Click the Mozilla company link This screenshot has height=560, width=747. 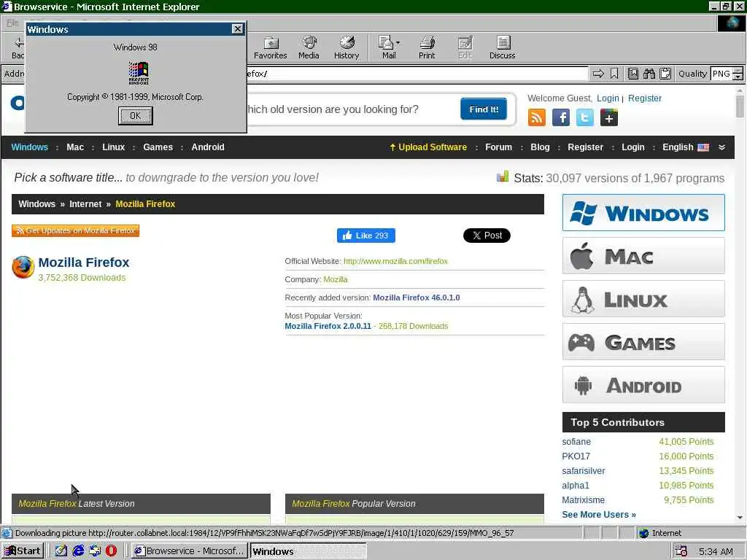click(x=336, y=279)
